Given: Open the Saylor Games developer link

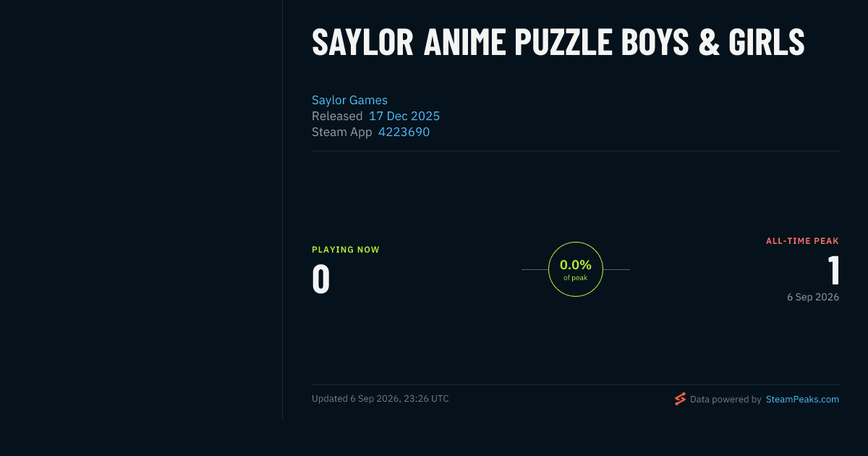Looking at the screenshot, I should [x=349, y=100].
